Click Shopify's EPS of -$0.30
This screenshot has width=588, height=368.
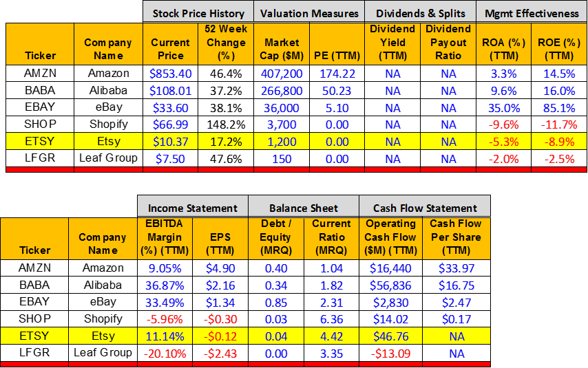point(220,319)
